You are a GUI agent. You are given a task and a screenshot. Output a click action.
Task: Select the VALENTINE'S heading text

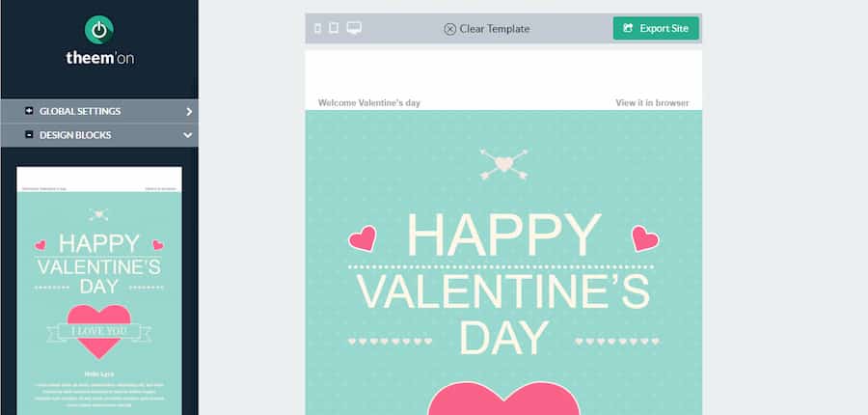click(502, 291)
